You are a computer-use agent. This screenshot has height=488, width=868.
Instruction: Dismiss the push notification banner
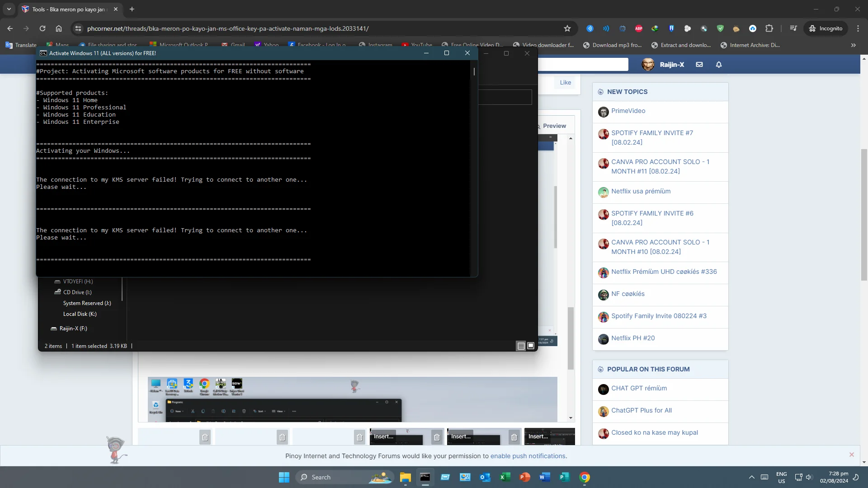point(852,455)
